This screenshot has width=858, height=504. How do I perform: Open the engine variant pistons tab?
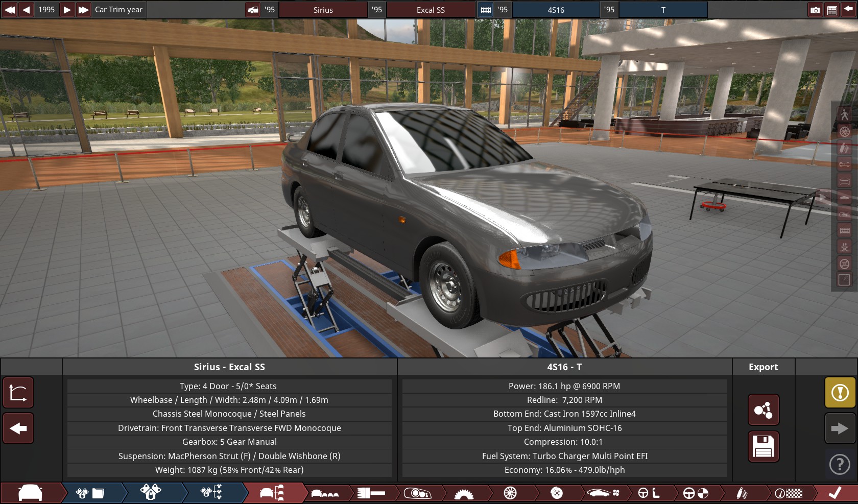click(151, 493)
